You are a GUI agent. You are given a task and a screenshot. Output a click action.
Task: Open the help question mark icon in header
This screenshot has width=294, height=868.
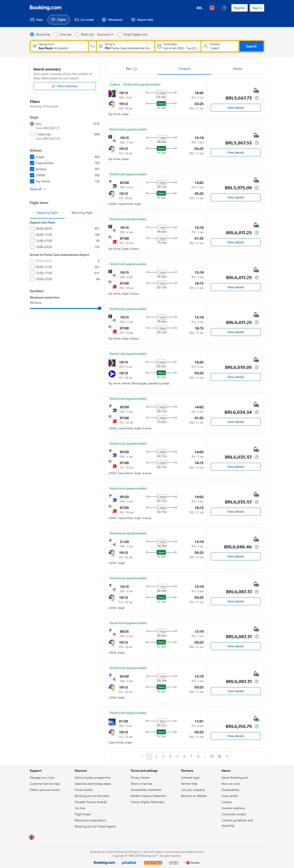pos(224,8)
